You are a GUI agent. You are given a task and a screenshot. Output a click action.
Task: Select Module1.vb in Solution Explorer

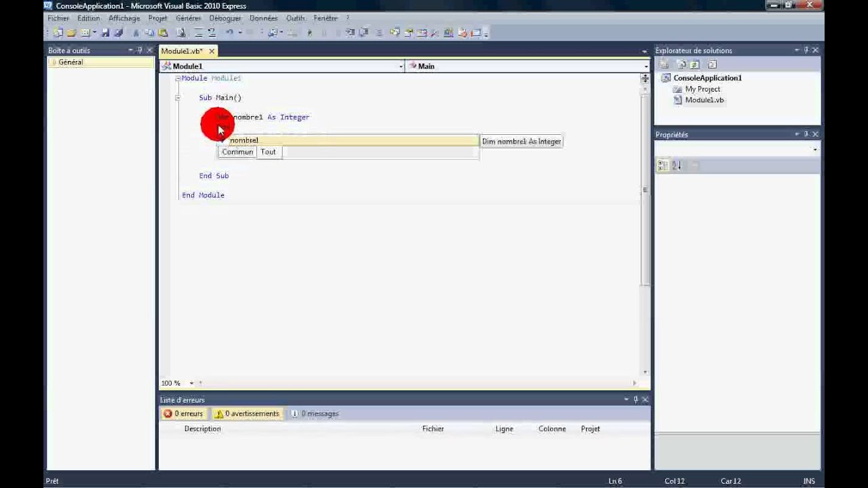click(704, 100)
